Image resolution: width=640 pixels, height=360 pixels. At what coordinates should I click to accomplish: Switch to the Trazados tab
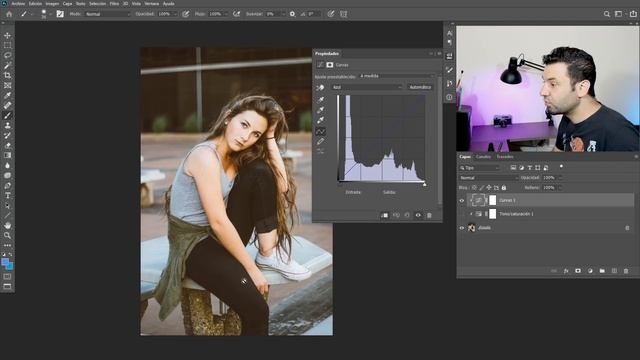(x=505, y=157)
